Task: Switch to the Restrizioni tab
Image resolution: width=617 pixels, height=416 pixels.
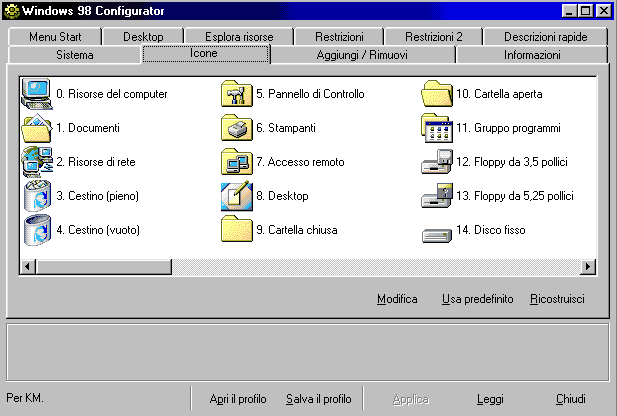Action: coord(339,37)
